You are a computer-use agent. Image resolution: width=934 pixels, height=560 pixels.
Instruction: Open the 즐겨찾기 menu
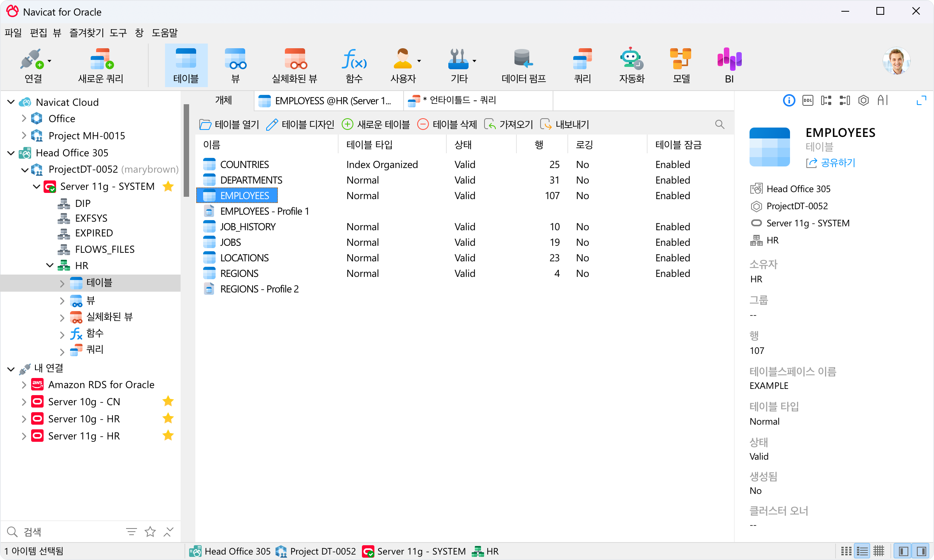pyautogui.click(x=86, y=33)
